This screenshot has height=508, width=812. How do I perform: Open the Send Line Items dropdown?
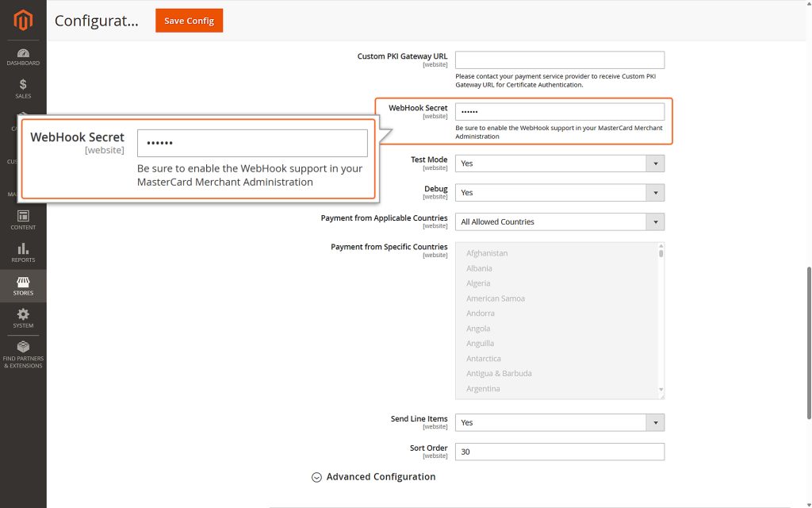[x=559, y=421]
